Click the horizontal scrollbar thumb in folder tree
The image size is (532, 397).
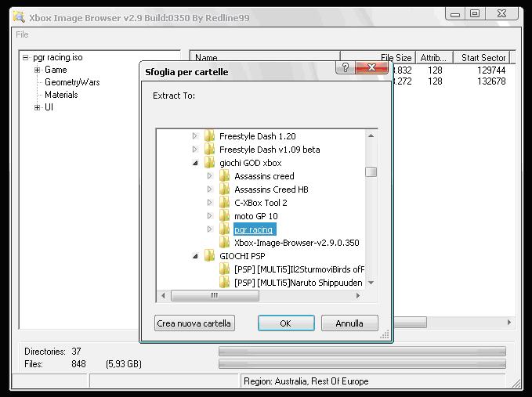tap(215, 296)
